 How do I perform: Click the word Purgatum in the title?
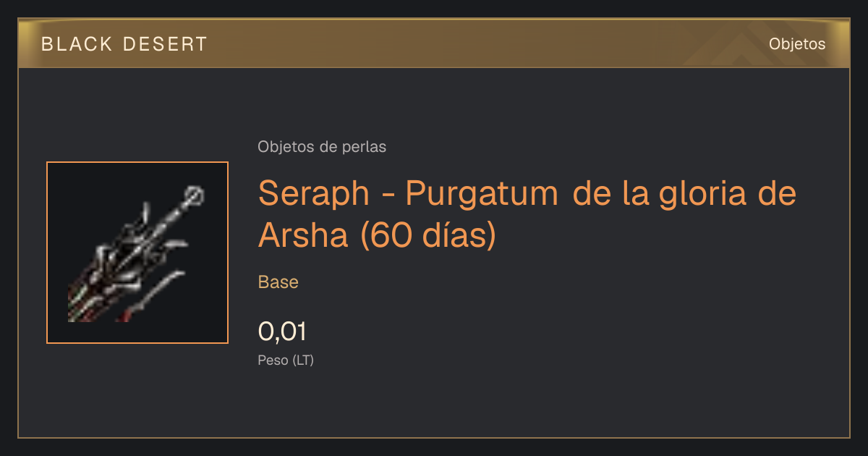(482, 195)
